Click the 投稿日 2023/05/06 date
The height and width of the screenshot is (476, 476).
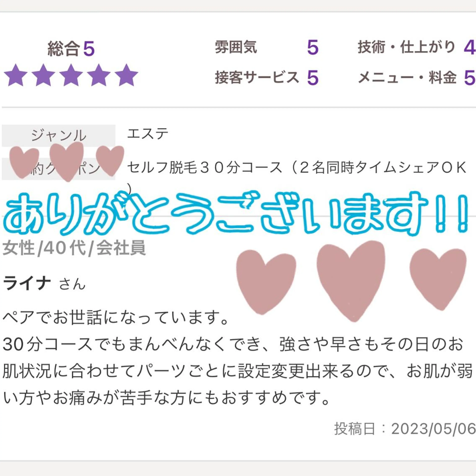(405, 429)
